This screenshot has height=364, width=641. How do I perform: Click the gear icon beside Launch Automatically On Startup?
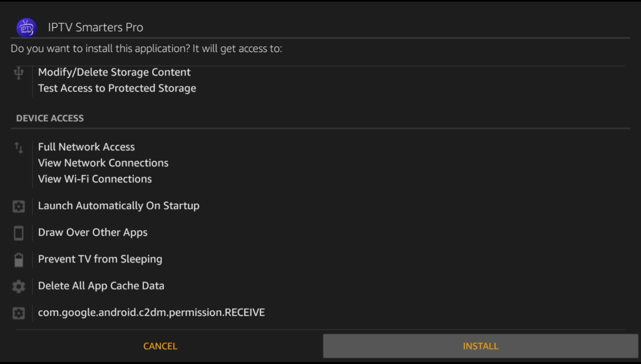[x=19, y=206]
